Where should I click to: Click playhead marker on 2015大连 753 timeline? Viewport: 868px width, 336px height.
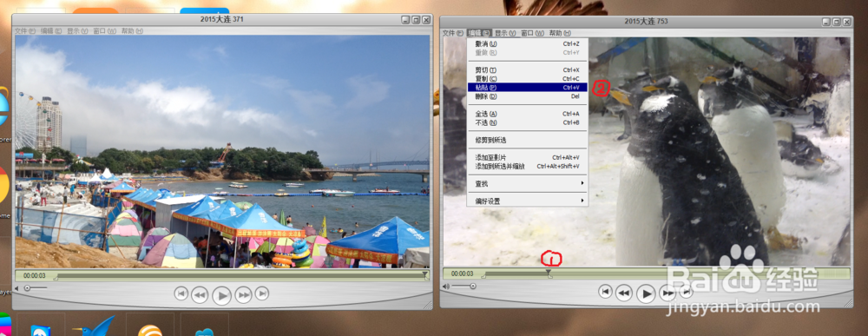click(x=549, y=272)
